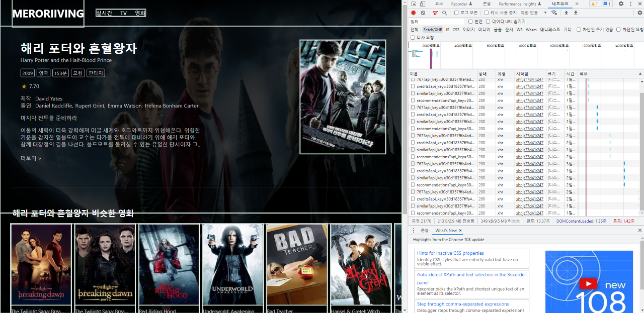
Task: Play the Chrome 108 YouTube video
Action: (x=588, y=284)
